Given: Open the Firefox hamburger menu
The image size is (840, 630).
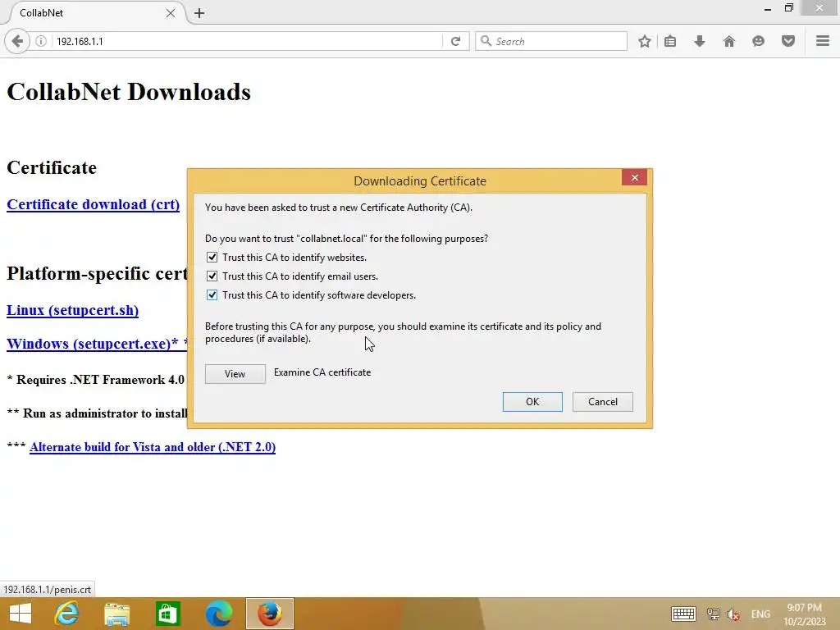Looking at the screenshot, I should 823,41.
